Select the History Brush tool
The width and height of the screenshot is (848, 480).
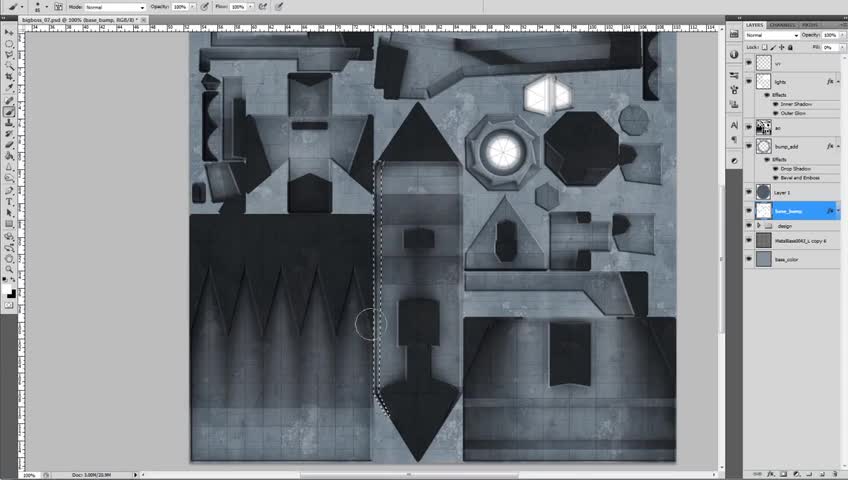9,134
